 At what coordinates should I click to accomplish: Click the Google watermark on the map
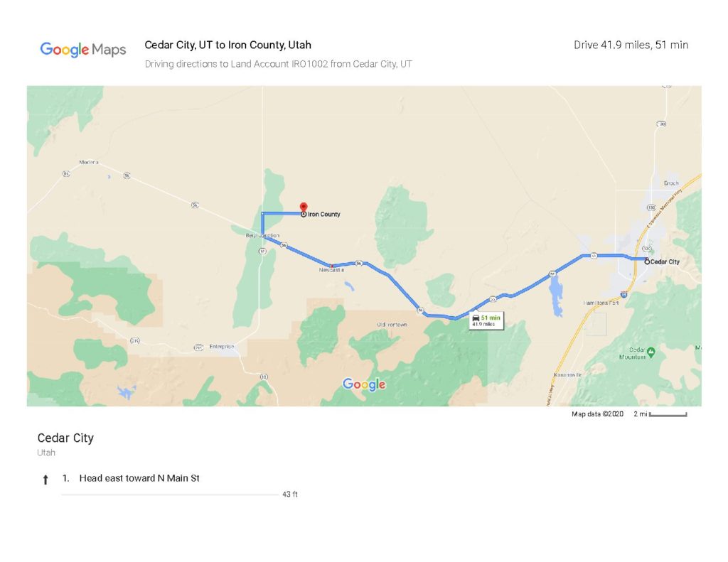[x=364, y=384]
